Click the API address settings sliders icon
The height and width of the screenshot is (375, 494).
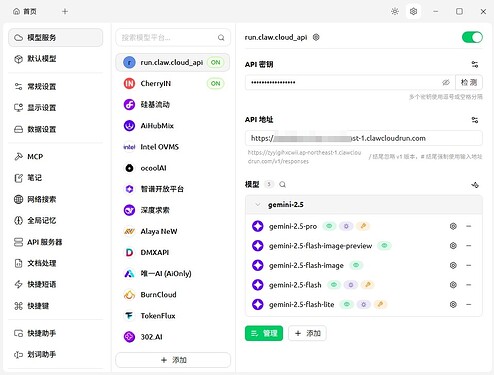tap(475, 120)
